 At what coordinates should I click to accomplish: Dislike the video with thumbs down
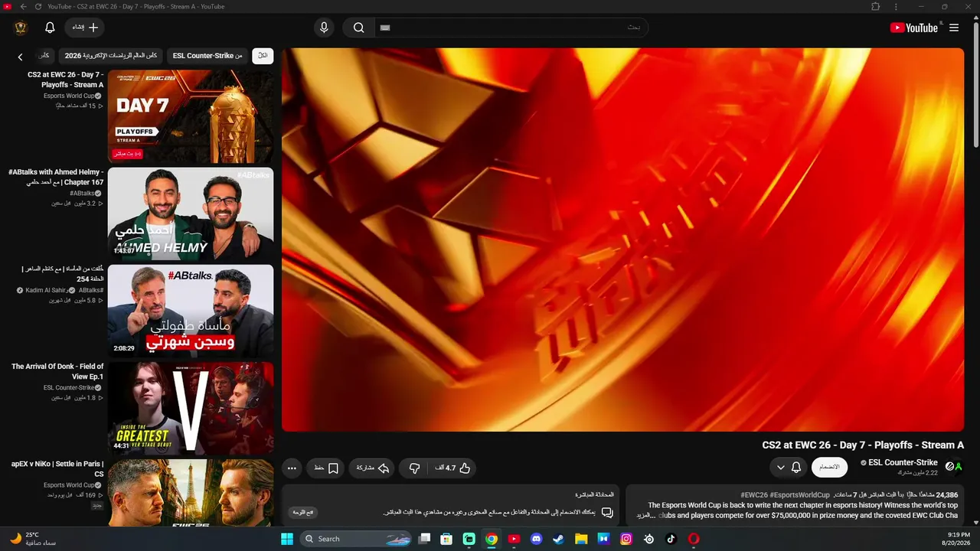tap(414, 468)
